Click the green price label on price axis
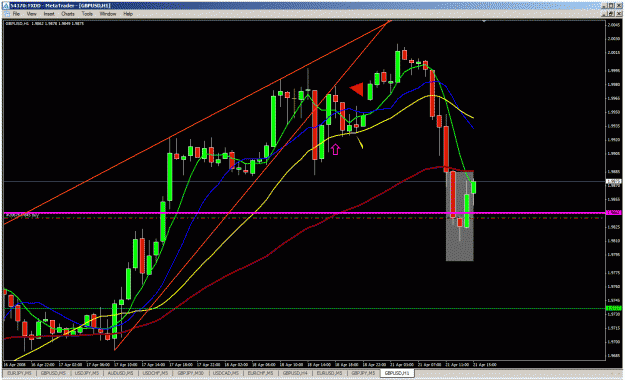 click(x=613, y=308)
